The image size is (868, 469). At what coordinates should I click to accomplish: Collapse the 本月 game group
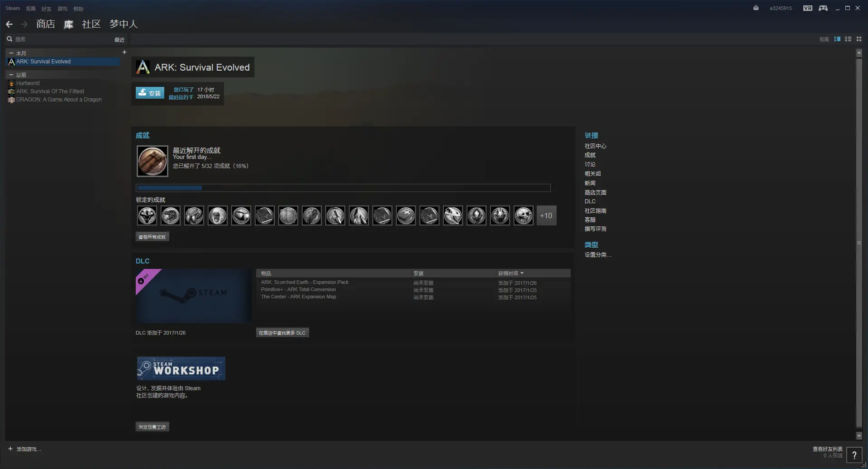click(x=11, y=53)
